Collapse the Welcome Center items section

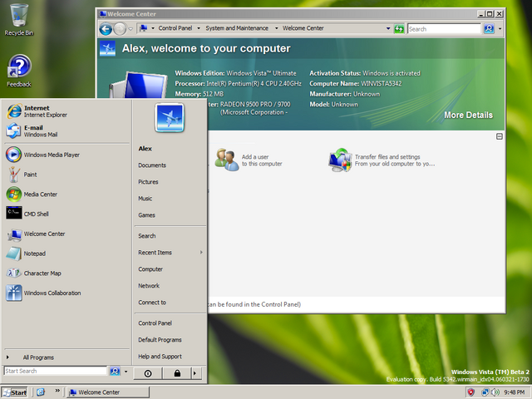click(499, 136)
